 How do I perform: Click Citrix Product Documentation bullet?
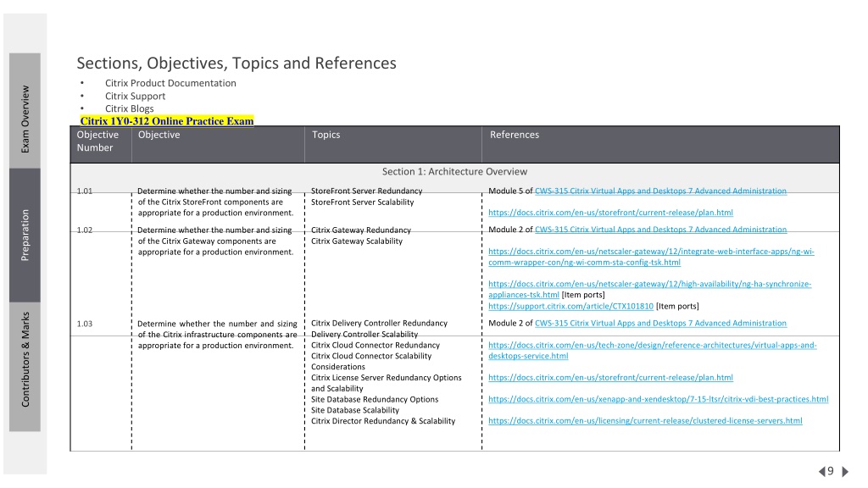(170, 83)
